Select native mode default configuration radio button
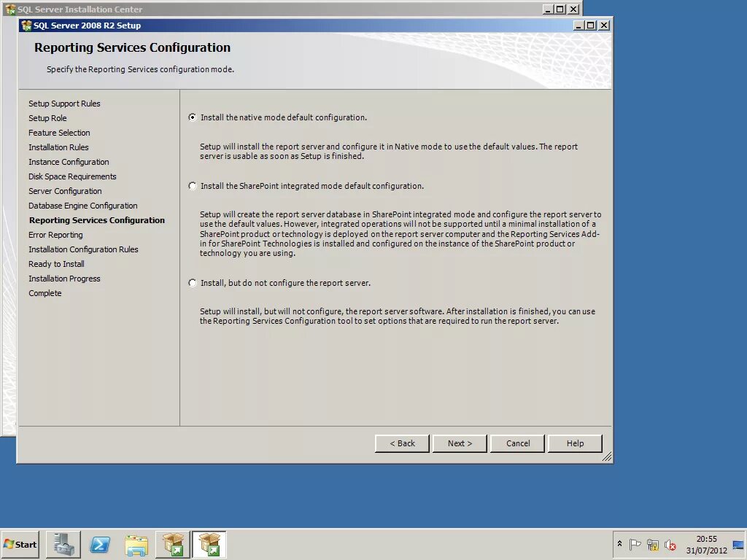 (193, 117)
